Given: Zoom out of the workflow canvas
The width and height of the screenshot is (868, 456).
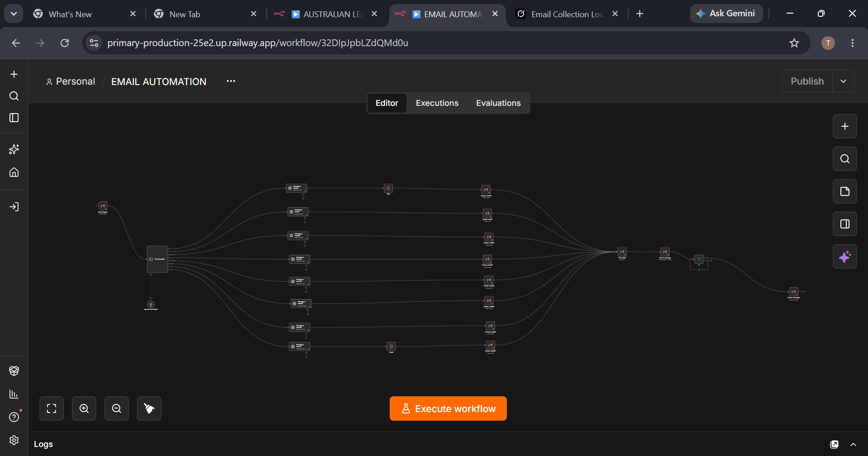Looking at the screenshot, I should 117,408.
